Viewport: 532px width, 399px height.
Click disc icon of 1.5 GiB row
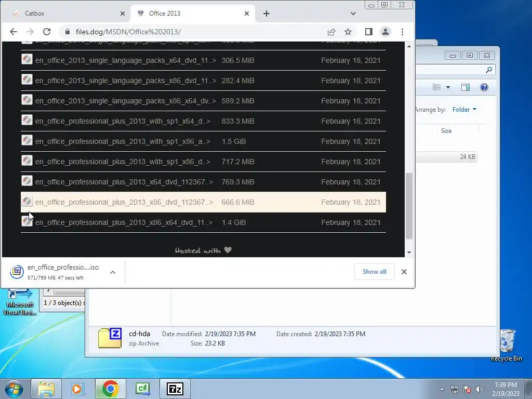point(27,140)
